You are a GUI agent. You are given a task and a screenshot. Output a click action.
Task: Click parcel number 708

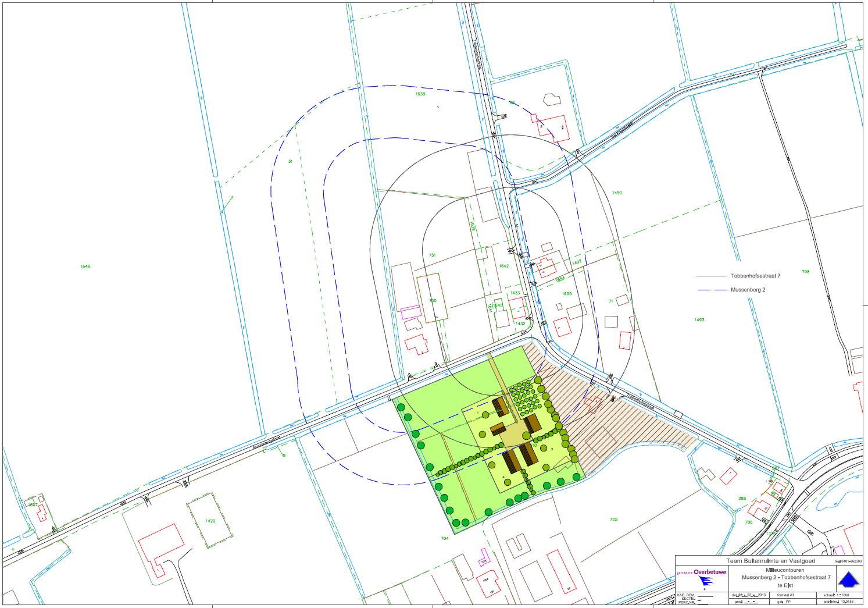(x=805, y=272)
